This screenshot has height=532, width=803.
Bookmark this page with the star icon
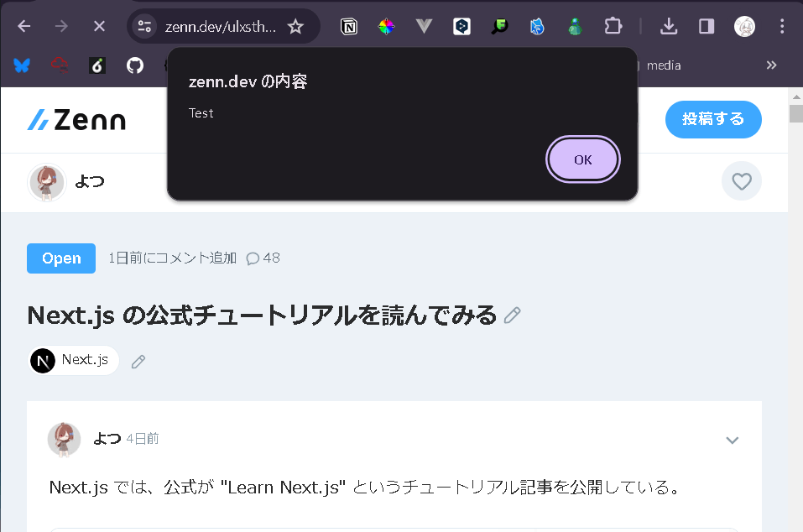(295, 26)
